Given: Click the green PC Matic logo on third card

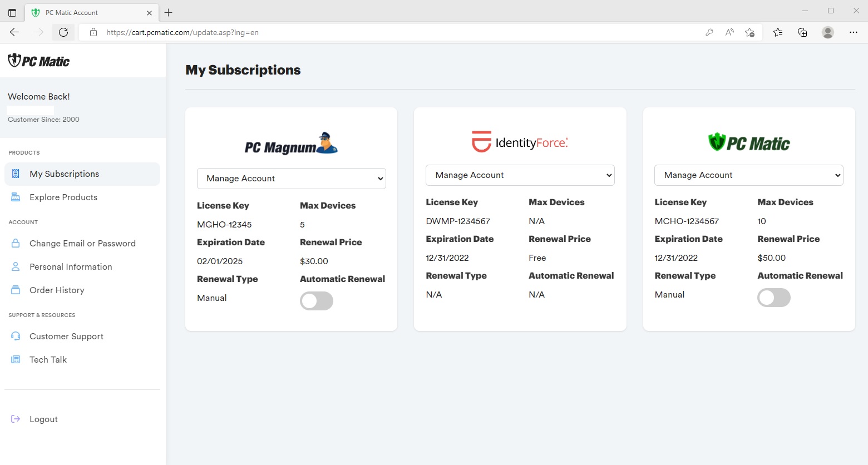Looking at the screenshot, I should (x=749, y=142).
